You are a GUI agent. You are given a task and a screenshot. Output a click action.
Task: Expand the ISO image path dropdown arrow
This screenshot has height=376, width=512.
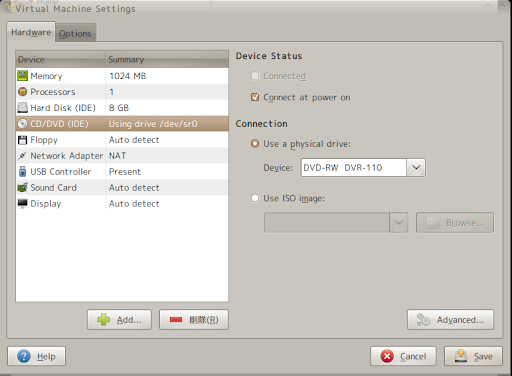[x=399, y=222]
